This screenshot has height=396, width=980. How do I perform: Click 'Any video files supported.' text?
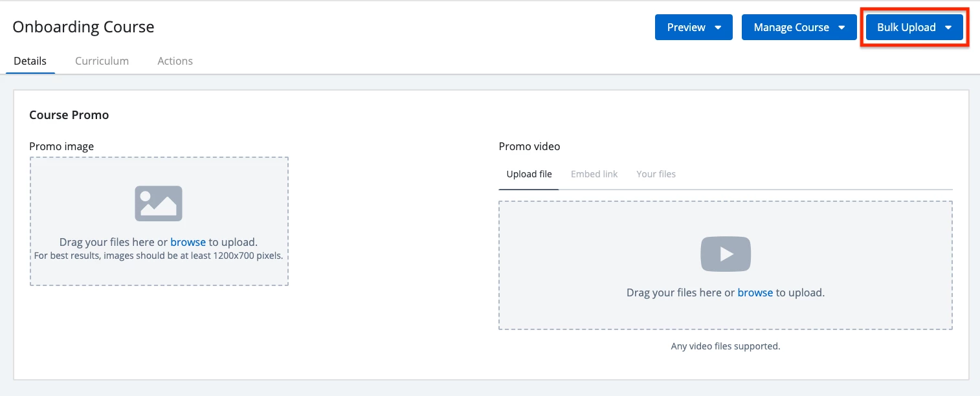(726, 346)
